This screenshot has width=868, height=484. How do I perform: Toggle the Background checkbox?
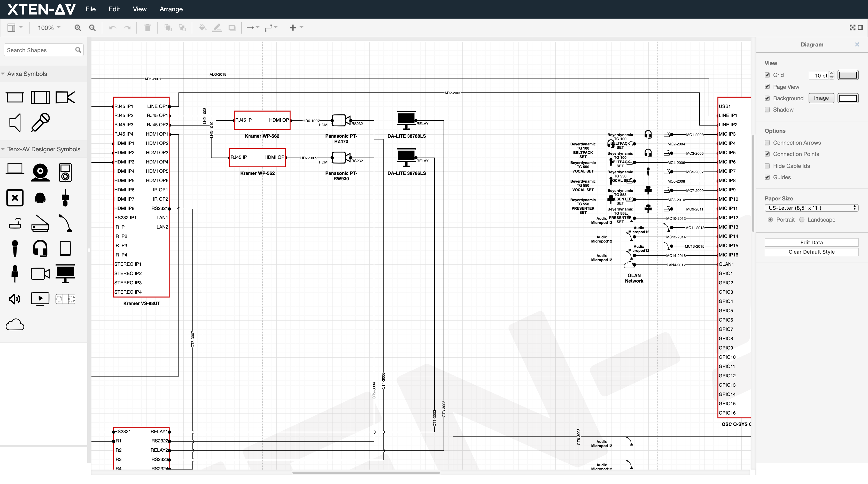(767, 98)
